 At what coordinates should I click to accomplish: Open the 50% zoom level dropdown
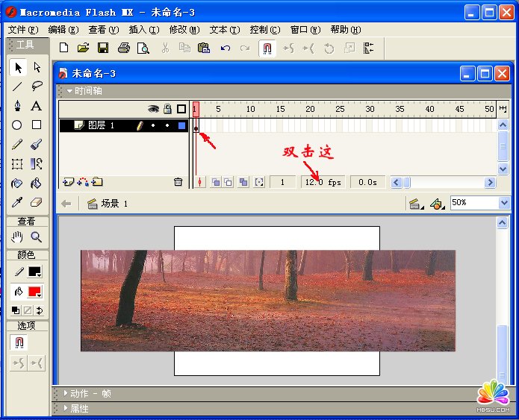pyautogui.click(x=480, y=203)
